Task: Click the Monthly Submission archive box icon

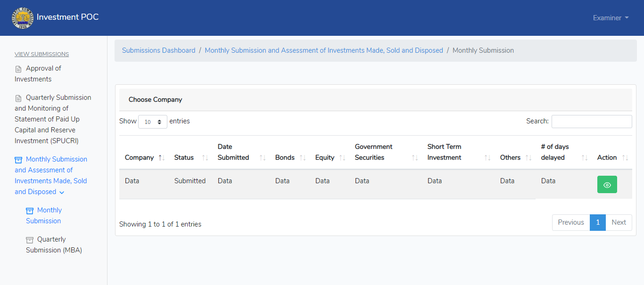Action: pyautogui.click(x=30, y=211)
